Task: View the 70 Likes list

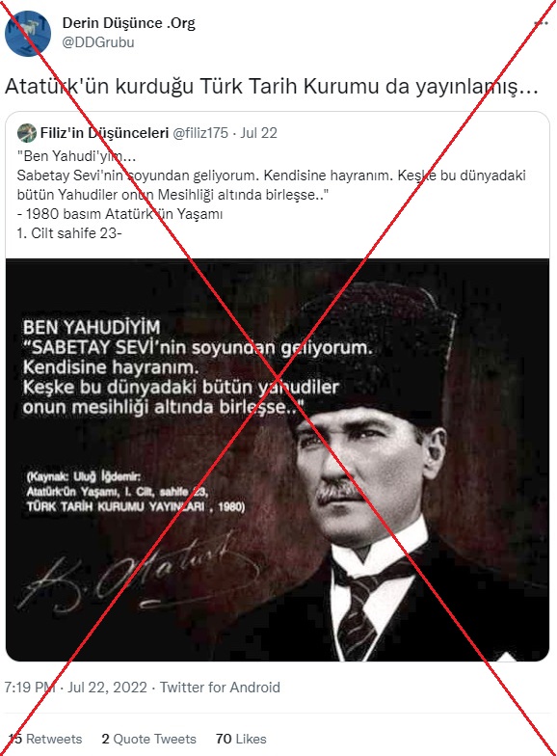Action: (x=241, y=739)
